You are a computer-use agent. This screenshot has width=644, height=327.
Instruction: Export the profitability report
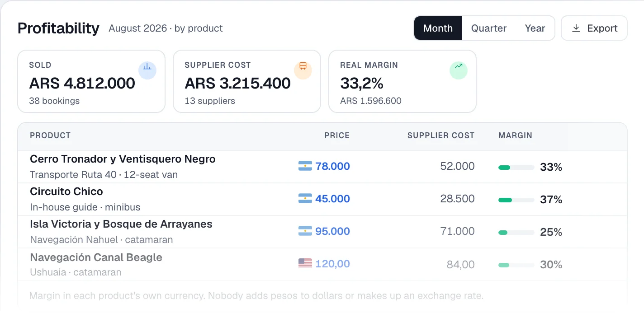594,28
